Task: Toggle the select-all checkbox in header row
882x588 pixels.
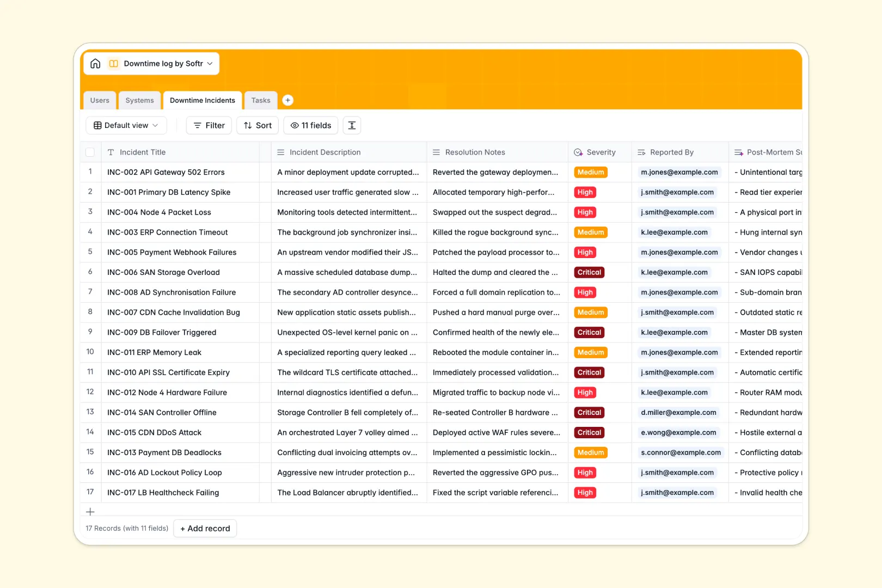Action: [x=90, y=152]
